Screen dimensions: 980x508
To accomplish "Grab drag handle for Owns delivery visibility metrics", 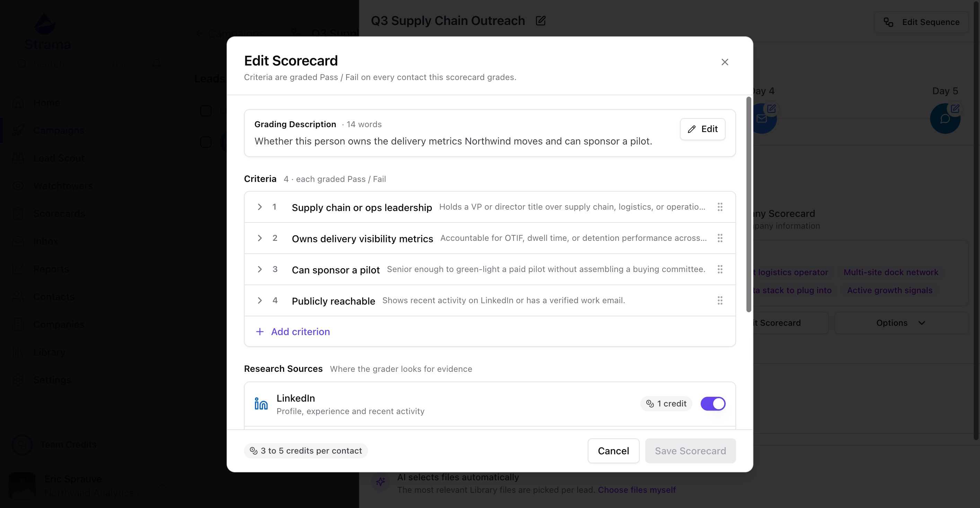I will [720, 238].
